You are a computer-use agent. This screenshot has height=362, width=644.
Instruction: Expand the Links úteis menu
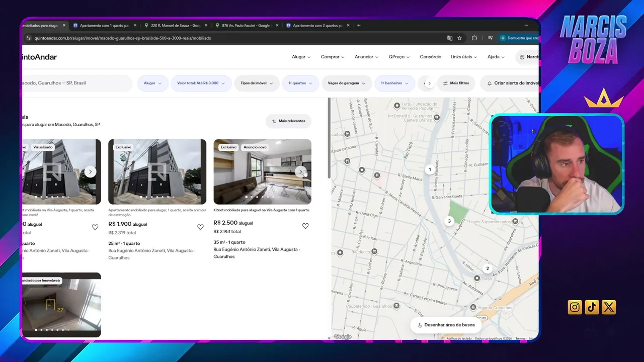click(464, 57)
